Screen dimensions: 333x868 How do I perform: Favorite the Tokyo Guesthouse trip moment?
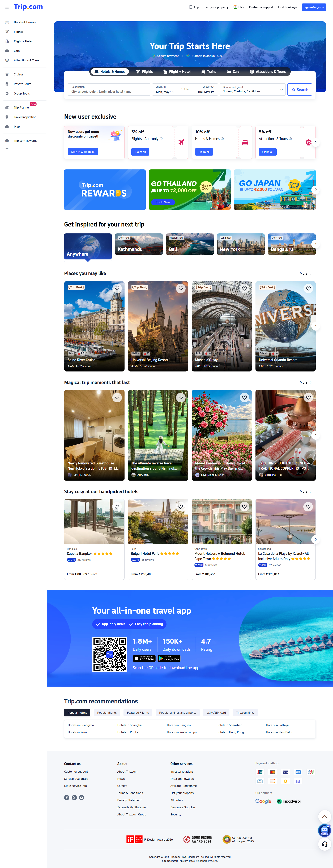pos(117,398)
